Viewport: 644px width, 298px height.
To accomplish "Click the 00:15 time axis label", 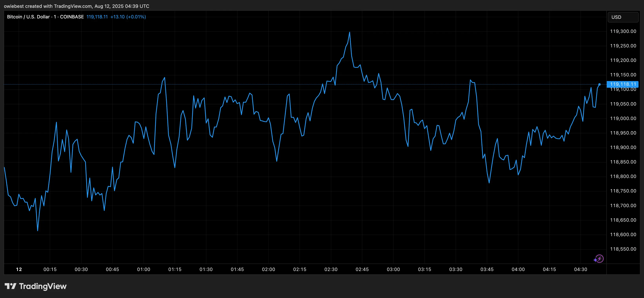I will (x=50, y=269).
